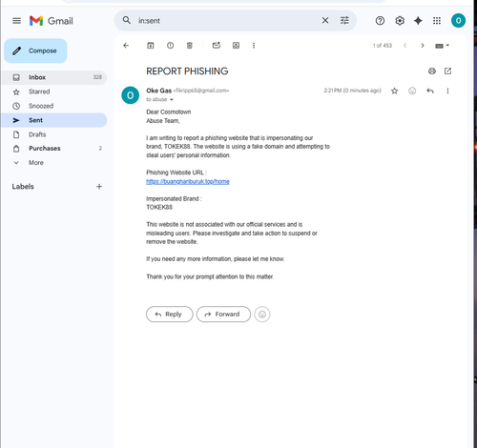Click the Forward button

[223, 315]
